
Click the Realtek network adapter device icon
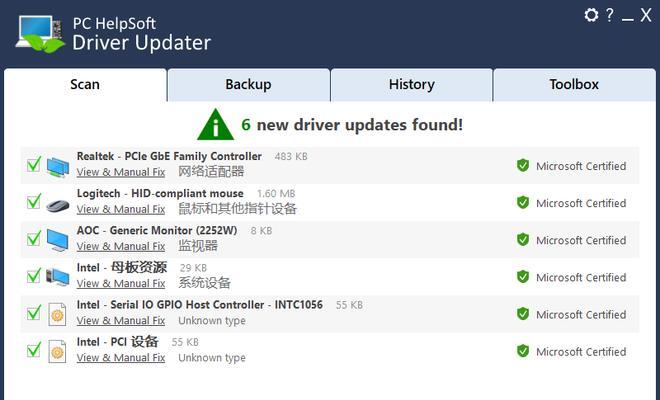pos(58,167)
